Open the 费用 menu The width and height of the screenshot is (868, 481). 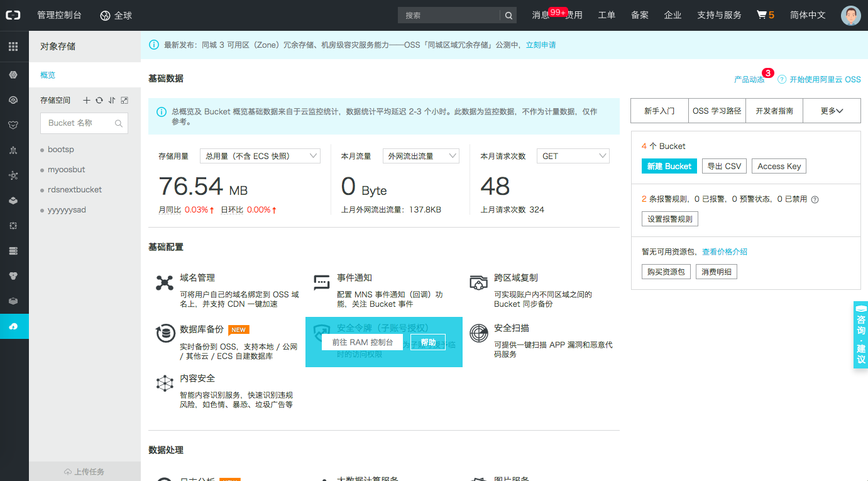pos(574,15)
